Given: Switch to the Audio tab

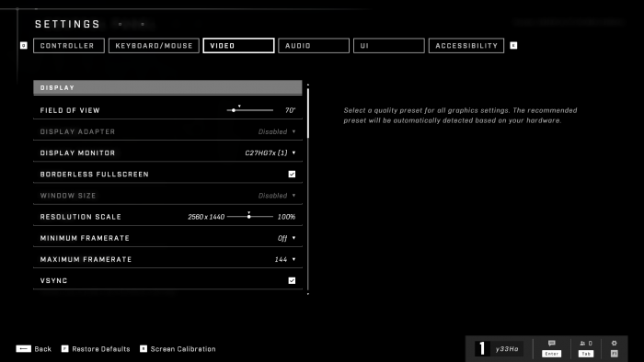Looking at the screenshot, I should (x=314, y=46).
